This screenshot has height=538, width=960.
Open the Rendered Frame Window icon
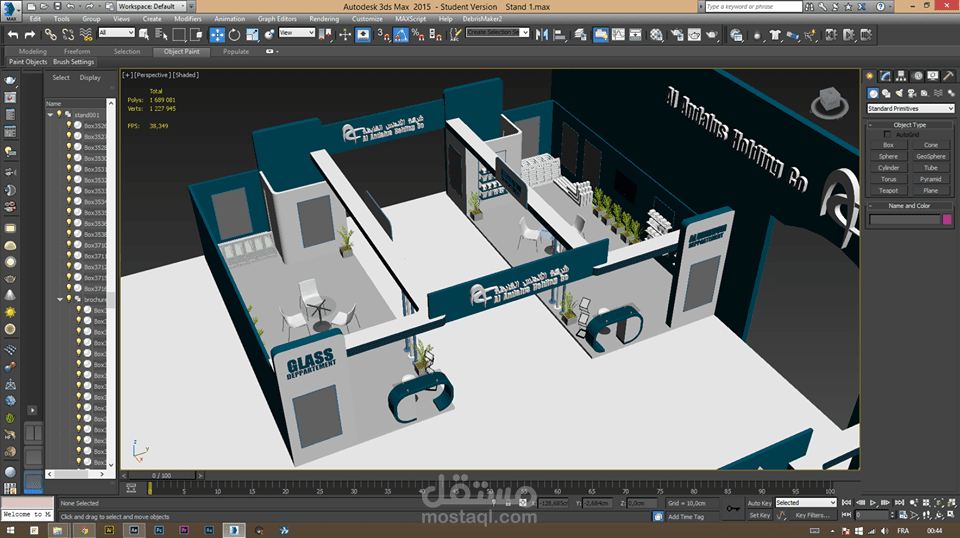pyautogui.click(x=694, y=35)
